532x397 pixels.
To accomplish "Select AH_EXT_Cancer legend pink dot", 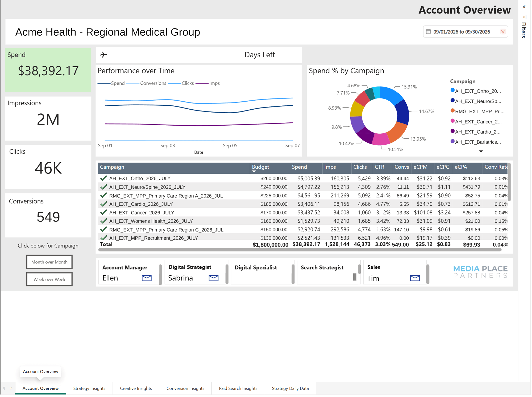I will 452,121.
